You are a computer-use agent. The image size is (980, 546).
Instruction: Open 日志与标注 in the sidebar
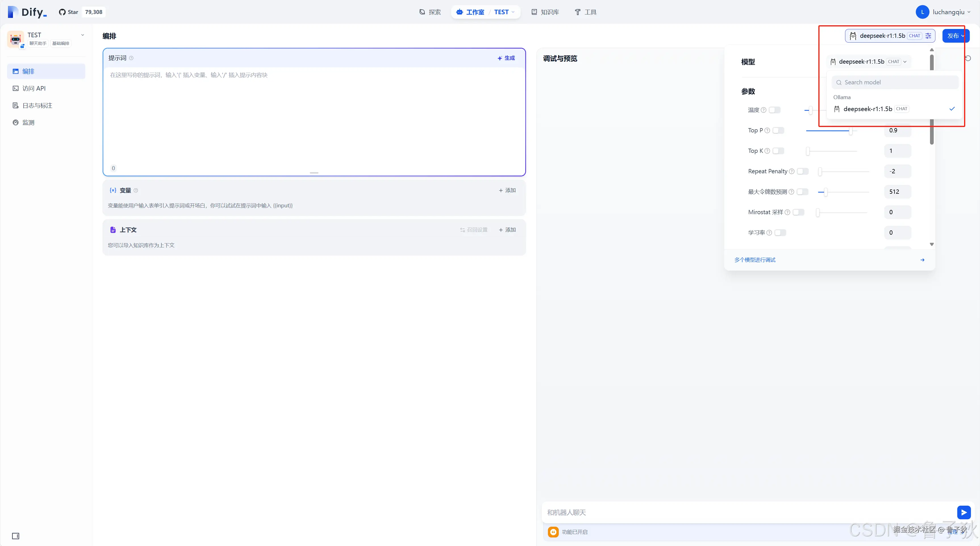37,105
